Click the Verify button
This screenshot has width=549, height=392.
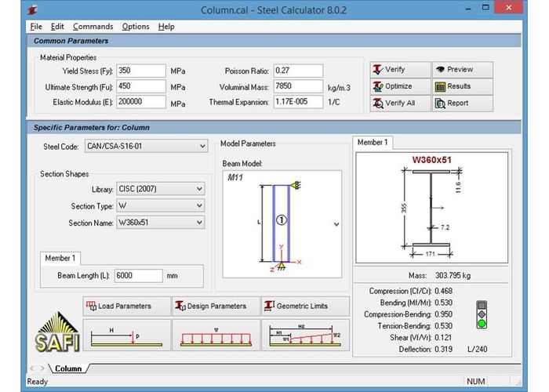point(400,69)
